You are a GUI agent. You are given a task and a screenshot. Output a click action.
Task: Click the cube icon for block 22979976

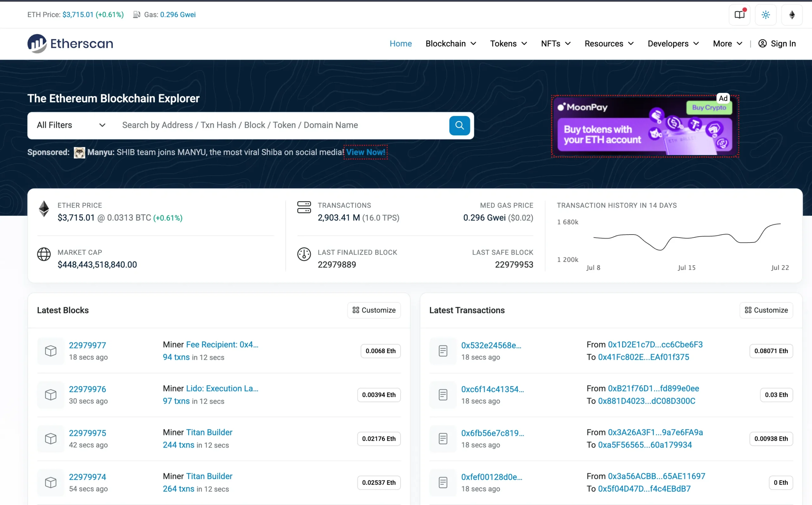coord(51,394)
